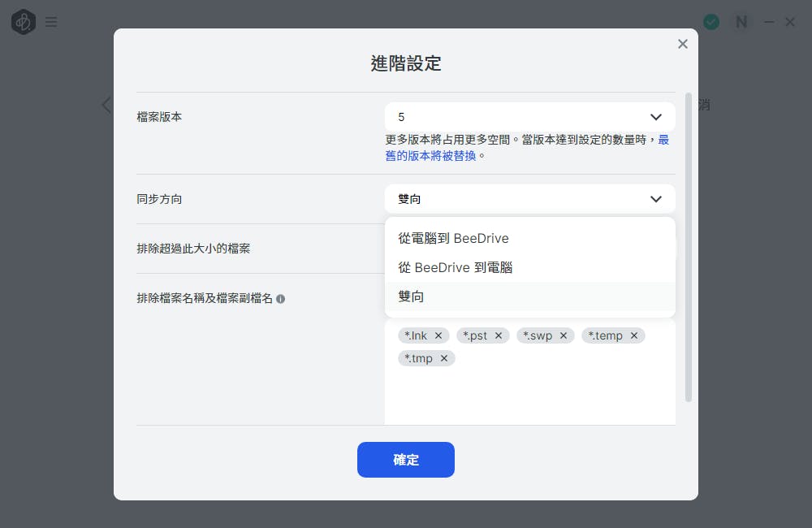Remove the *.lnk exclusion tag
Viewport: 812px width, 528px height.
pos(438,335)
